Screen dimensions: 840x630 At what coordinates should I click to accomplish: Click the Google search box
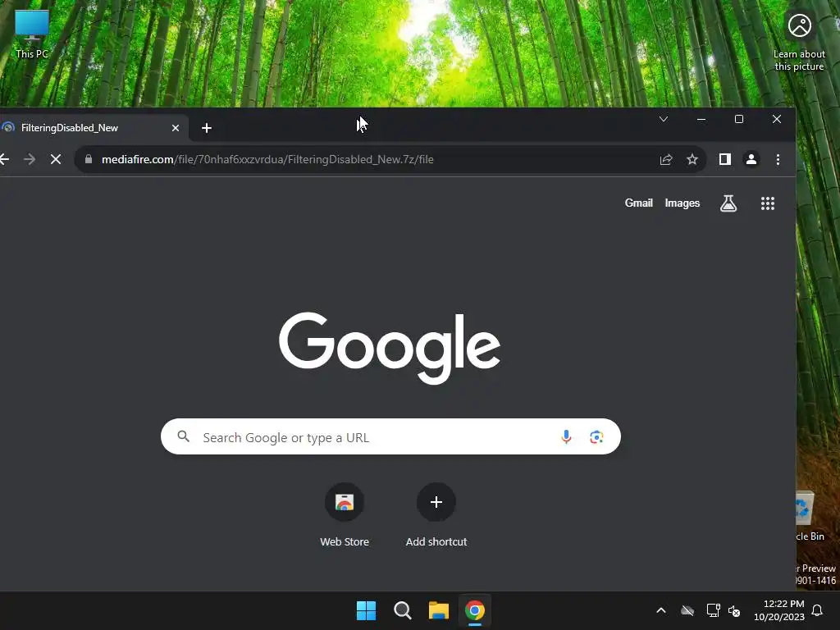[x=390, y=436]
